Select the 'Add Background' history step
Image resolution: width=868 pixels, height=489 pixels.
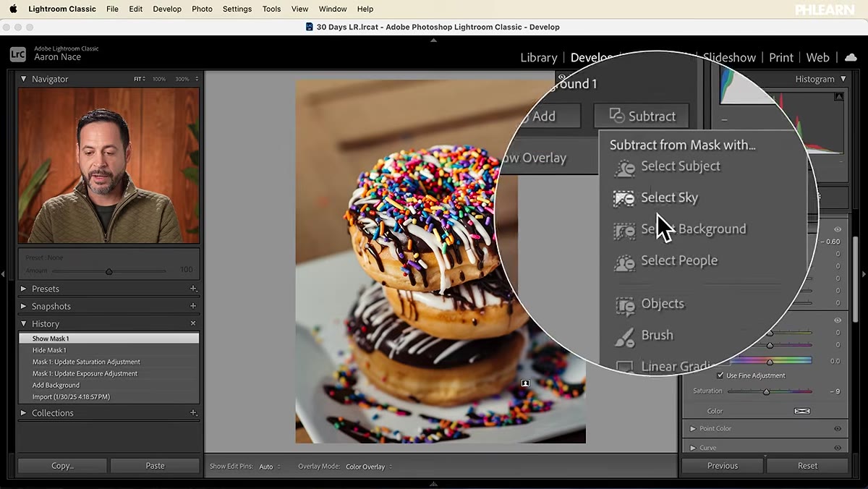coord(109,385)
